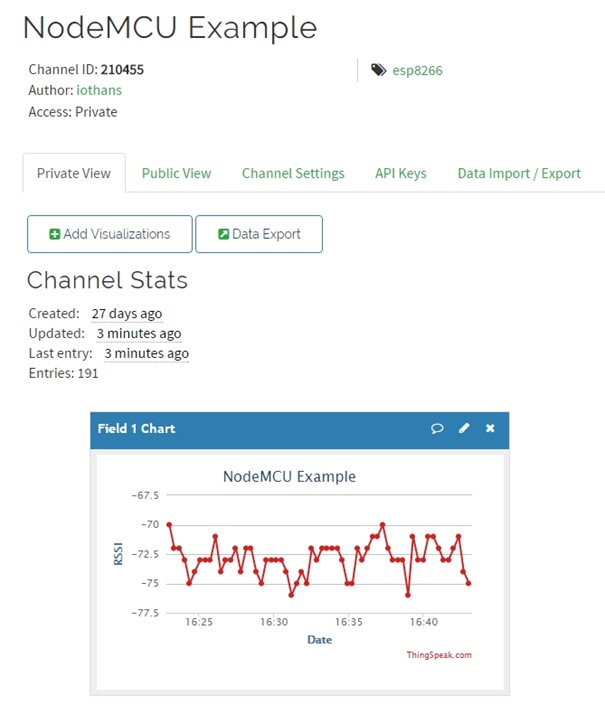Edit Field 1 Chart with the pencil icon
The height and width of the screenshot is (705, 605).
click(x=464, y=428)
